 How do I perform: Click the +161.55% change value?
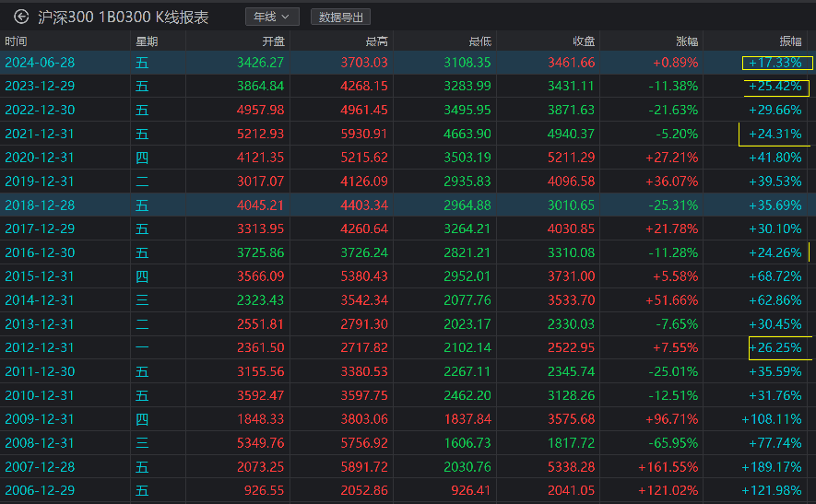tap(668, 466)
